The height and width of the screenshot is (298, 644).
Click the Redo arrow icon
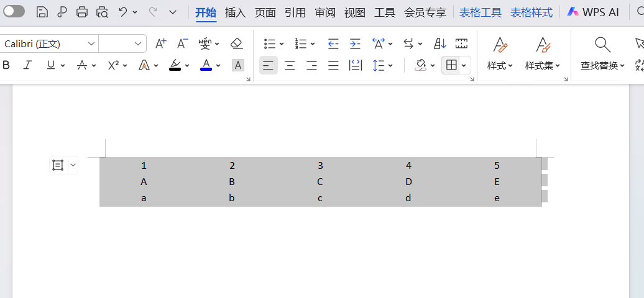click(x=153, y=12)
